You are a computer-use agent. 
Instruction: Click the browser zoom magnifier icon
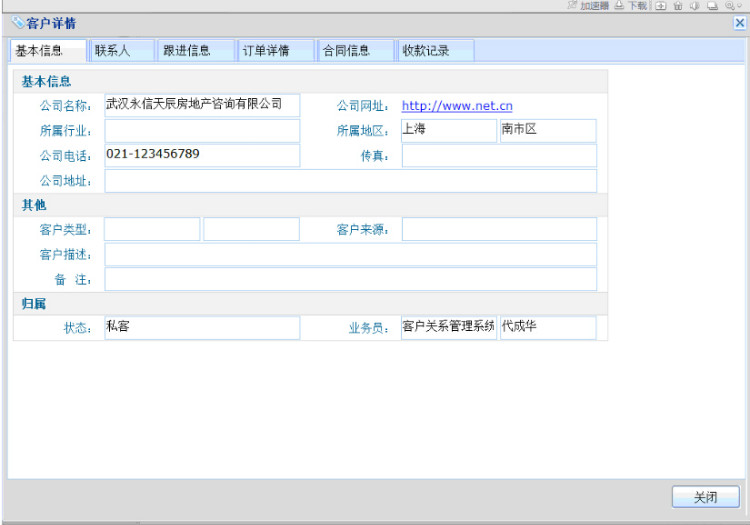732,5
